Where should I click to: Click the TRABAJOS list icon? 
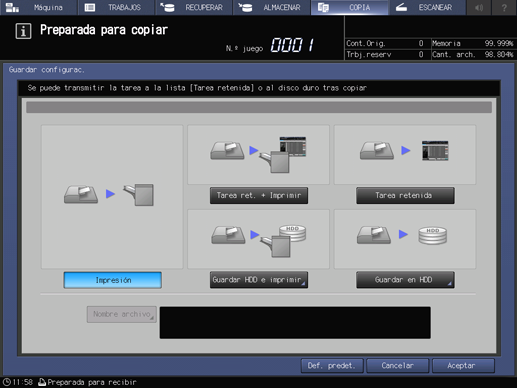[90, 7]
